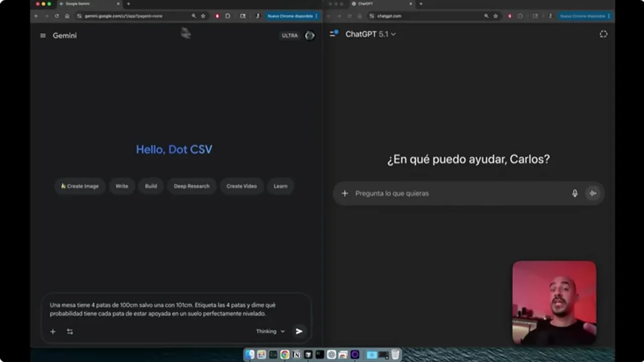644x362 pixels.
Task: Reload the Gemini page
Action: click(56, 16)
